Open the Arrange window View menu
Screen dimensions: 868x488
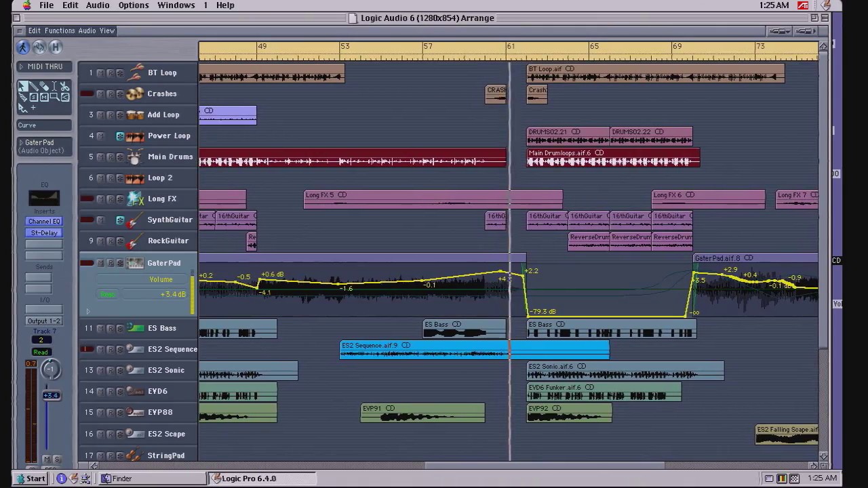(x=107, y=30)
